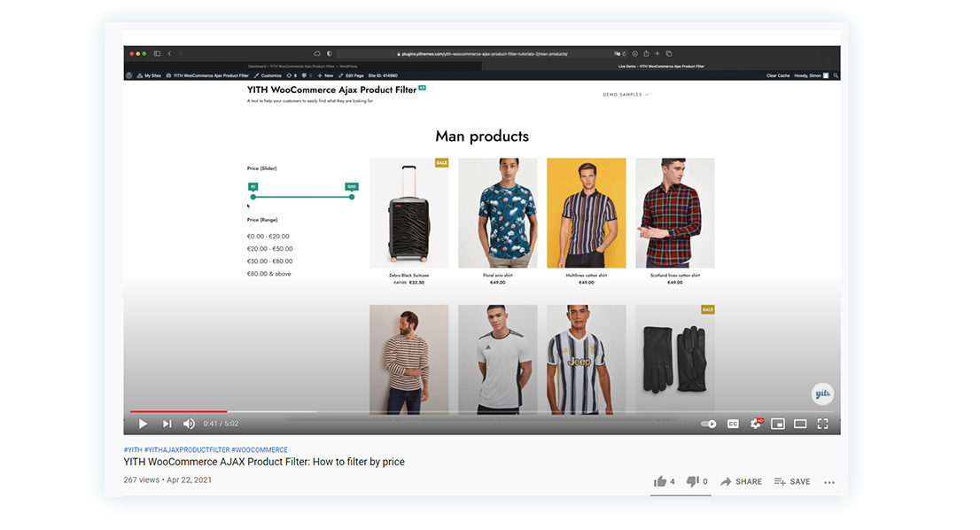Click the YITH WooCommerce Ajax Product Filter site title
980x530 pixels.
pyautogui.click(x=332, y=90)
